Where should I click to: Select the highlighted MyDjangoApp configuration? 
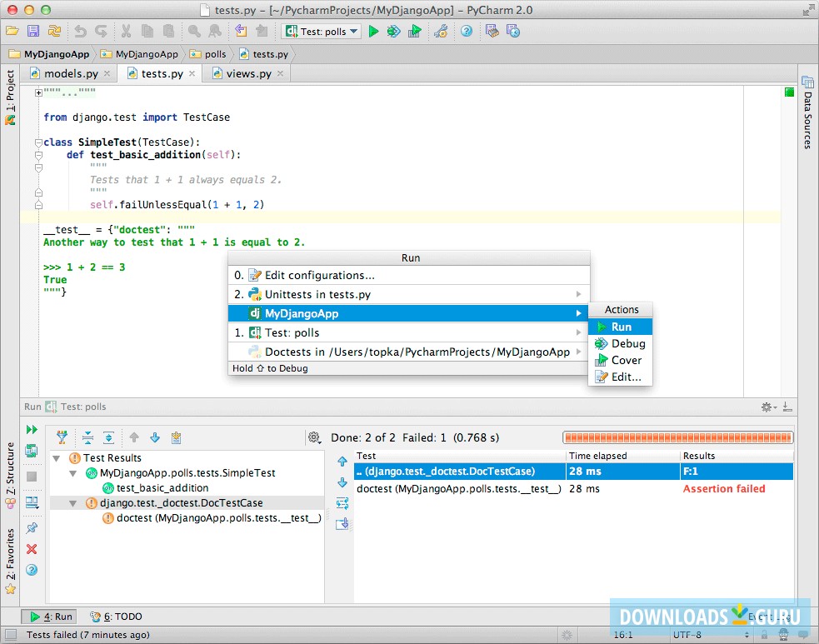409,313
